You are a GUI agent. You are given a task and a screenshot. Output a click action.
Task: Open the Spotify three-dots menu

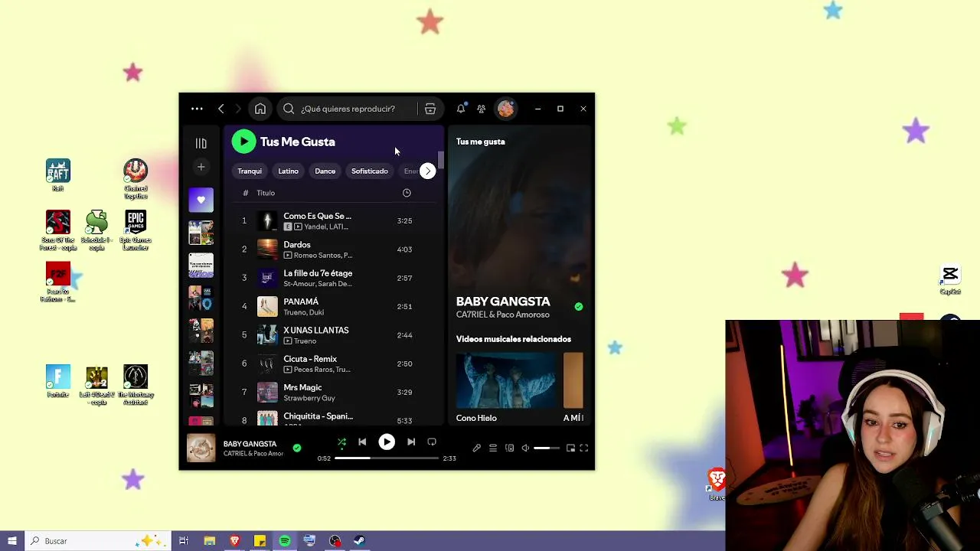pyautogui.click(x=197, y=109)
